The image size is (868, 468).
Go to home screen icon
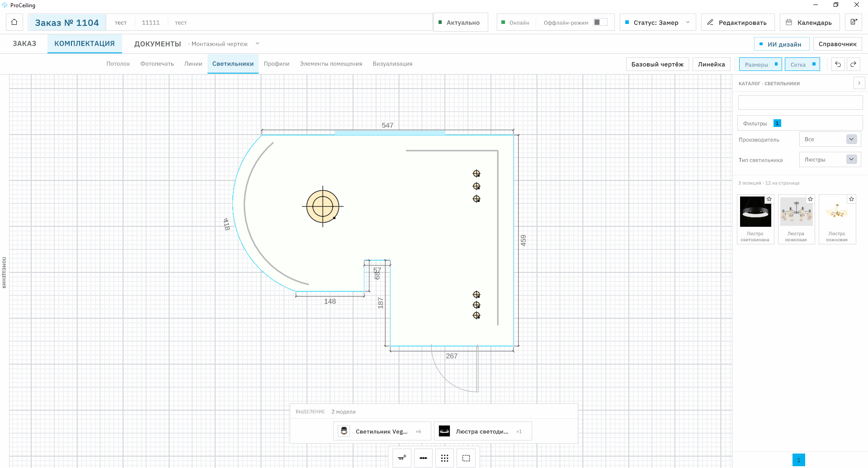[x=14, y=22]
